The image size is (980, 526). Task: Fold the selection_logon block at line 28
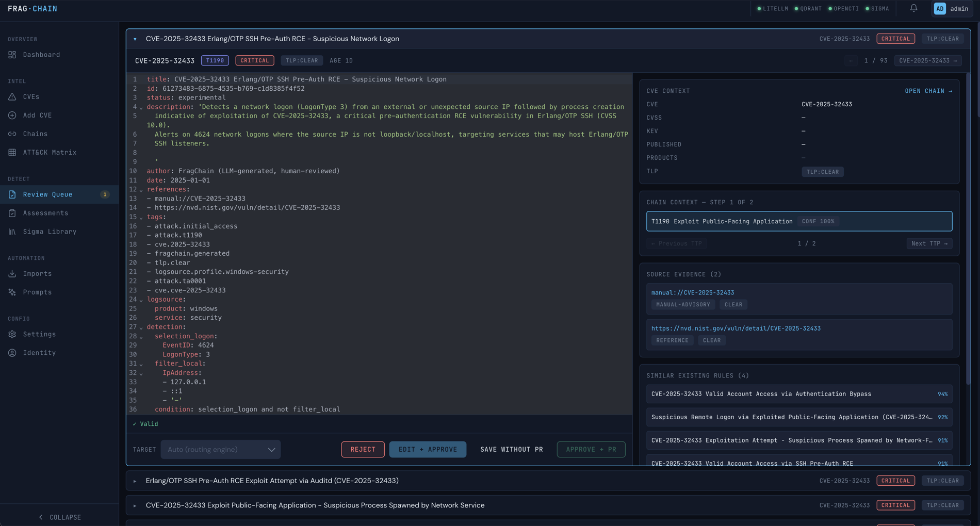click(141, 337)
